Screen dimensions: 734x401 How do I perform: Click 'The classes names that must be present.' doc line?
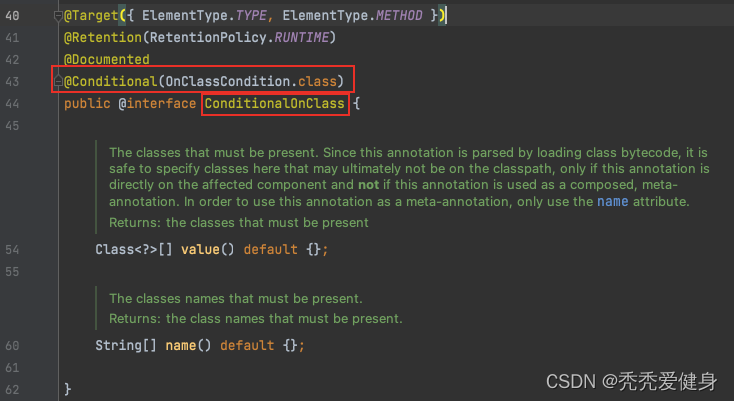coord(236,299)
